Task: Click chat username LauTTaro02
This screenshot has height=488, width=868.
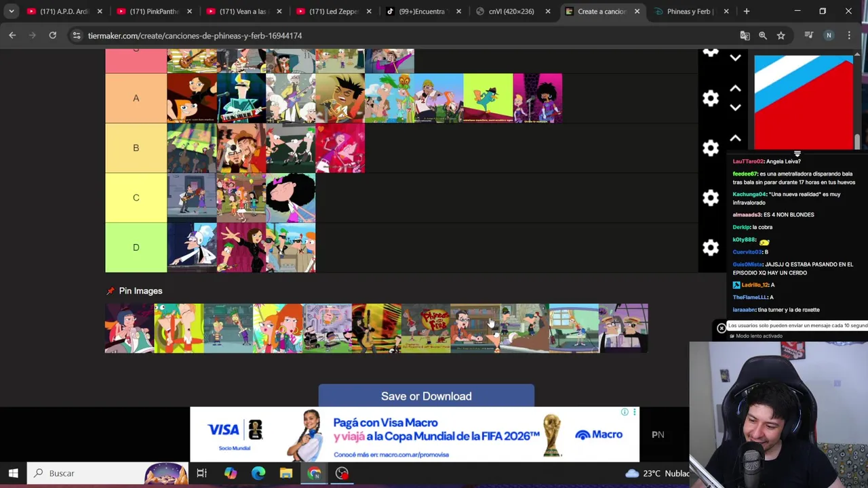Action: [748, 161]
